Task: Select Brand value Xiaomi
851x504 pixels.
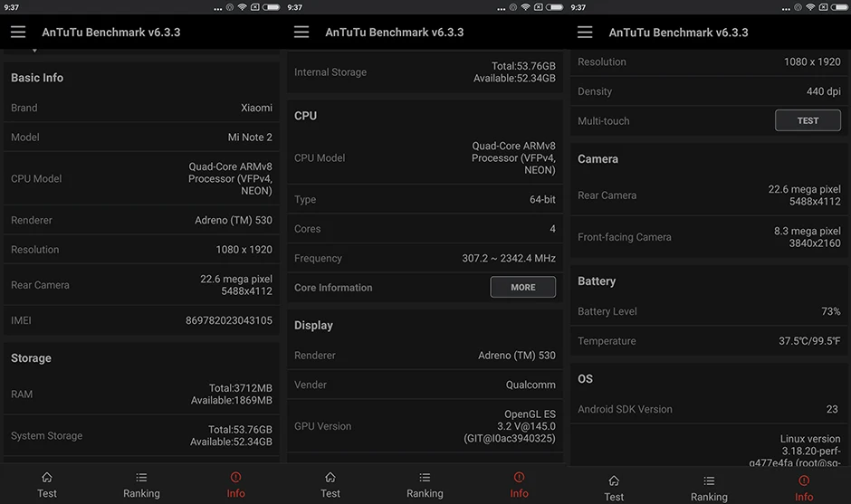Action: [x=257, y=108]
